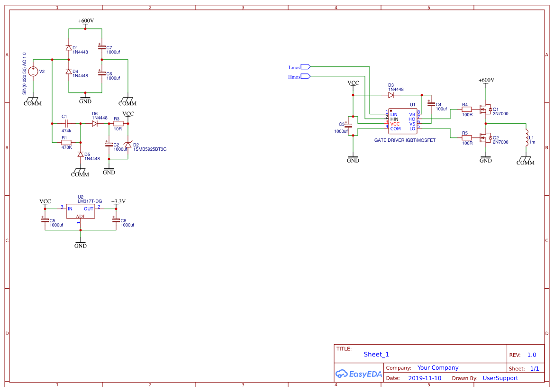Image resolution: width=554 pixels, height=392 pixels.
Task: Click the Hmos net port flag
Action: pos(305,76)
